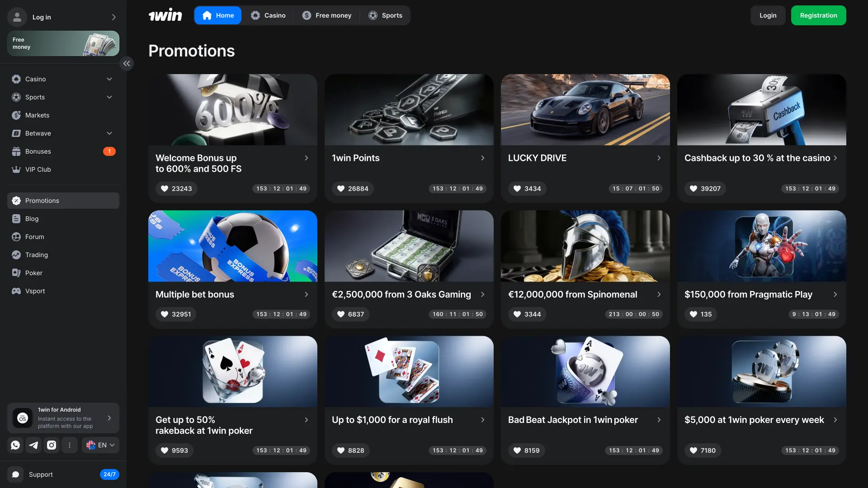Select Forum in the sidebar
This screenshot has height=488, width=868.
[x=63, y=237]
